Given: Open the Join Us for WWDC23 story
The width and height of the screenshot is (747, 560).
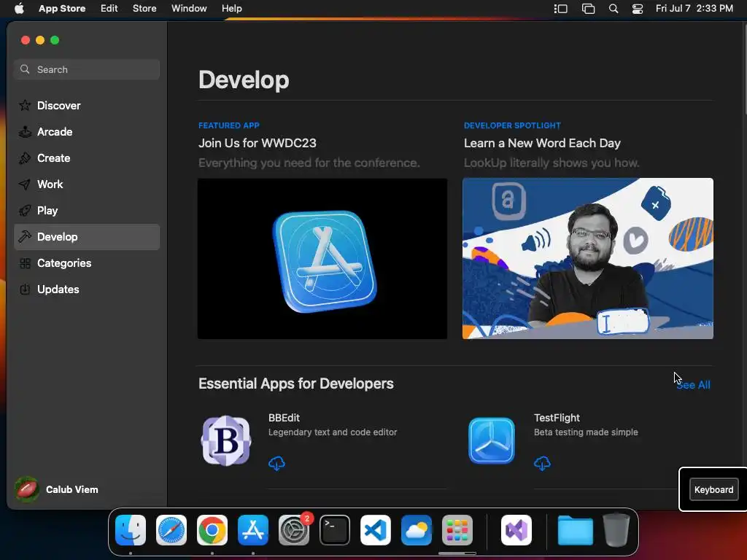Looking at the screenshot, I should click(258, 143).
